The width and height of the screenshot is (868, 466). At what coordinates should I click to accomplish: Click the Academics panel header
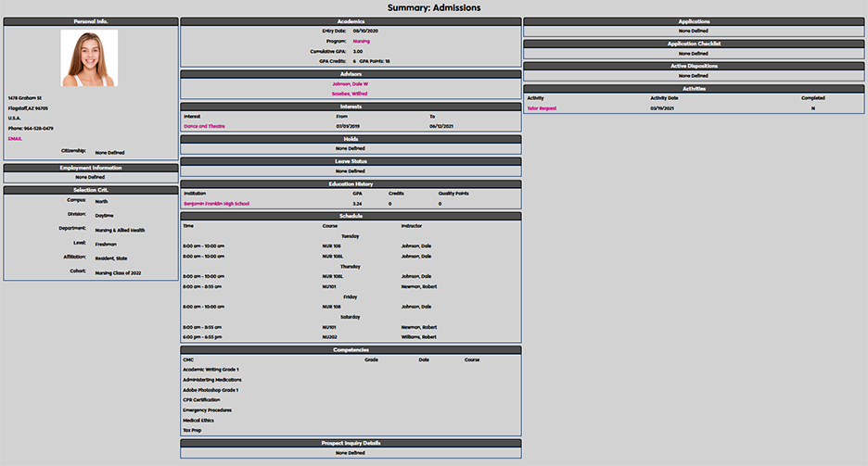[350, 20]
